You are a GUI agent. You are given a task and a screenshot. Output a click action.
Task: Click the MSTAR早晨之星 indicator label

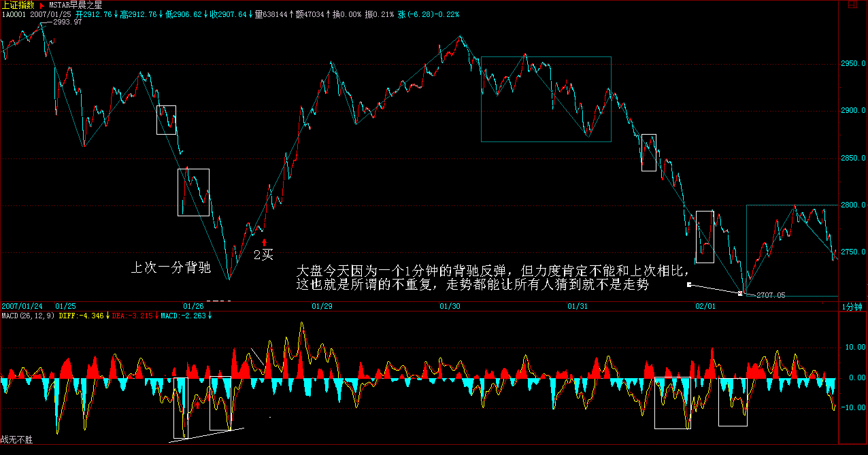(76, 5)
